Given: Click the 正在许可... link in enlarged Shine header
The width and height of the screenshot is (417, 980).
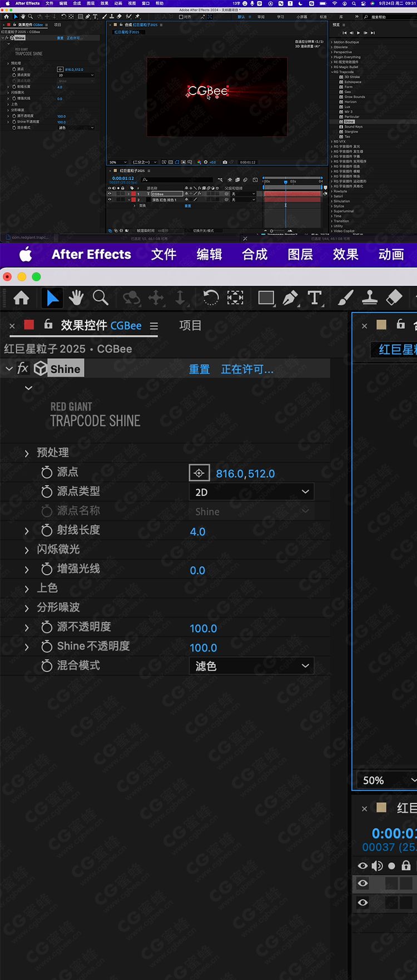Looking at the screenshot, I should [x=247, y=369].
